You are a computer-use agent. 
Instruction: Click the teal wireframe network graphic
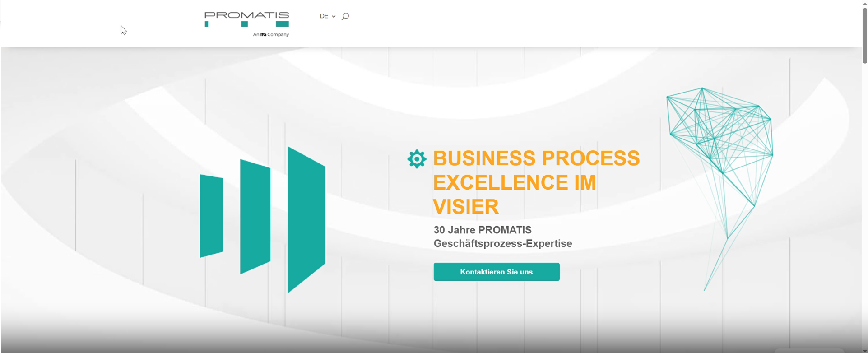pos(720,189)
